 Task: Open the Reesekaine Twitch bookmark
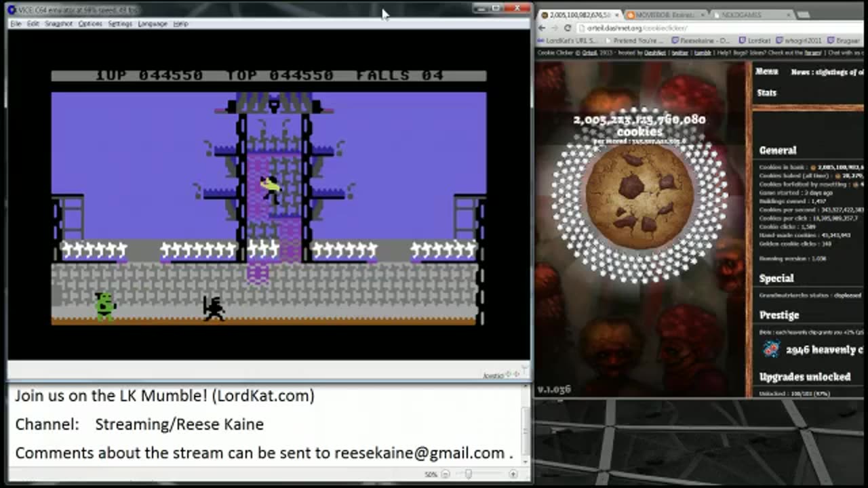pos(701,41)
